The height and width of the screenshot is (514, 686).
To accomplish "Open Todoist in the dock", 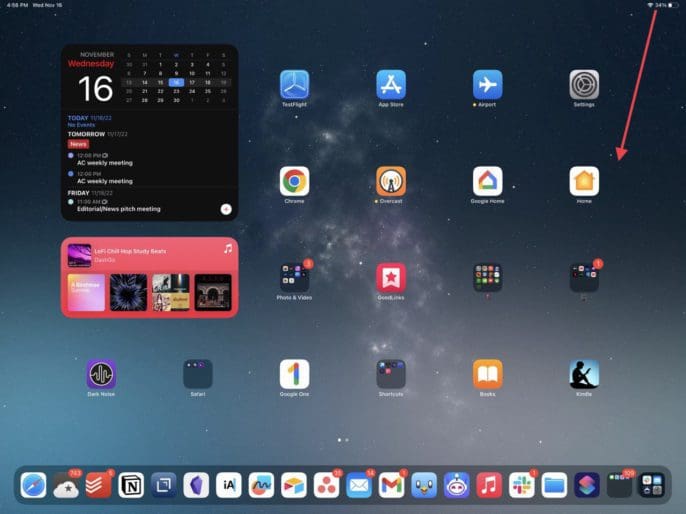I will click(98, 485).
